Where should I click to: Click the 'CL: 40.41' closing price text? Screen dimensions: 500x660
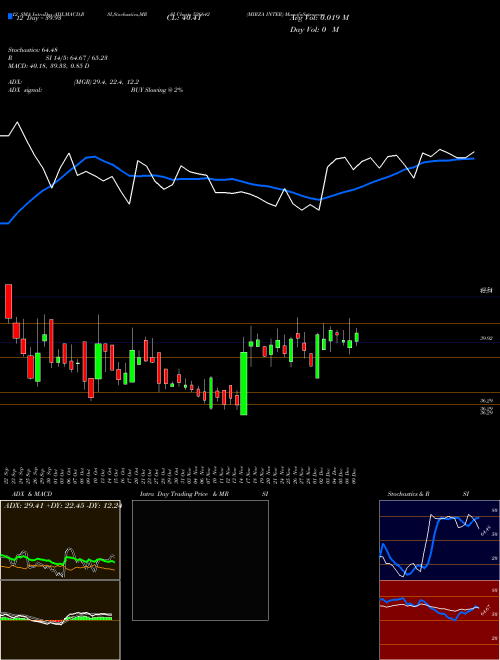point(184,18)
